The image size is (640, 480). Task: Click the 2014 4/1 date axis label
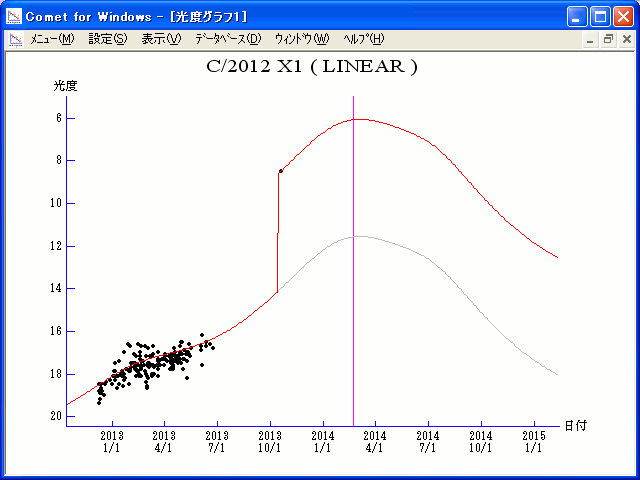[x=375, y=442]
